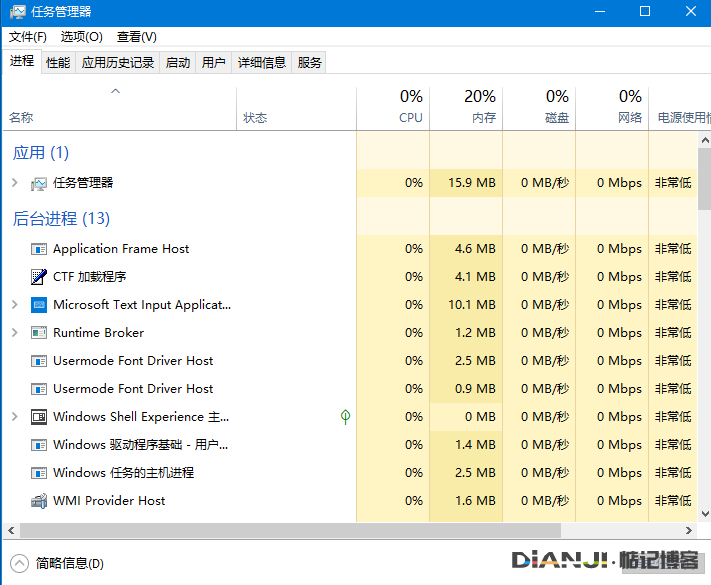Sort by the 电源使用情况 column header

[680, 108]
